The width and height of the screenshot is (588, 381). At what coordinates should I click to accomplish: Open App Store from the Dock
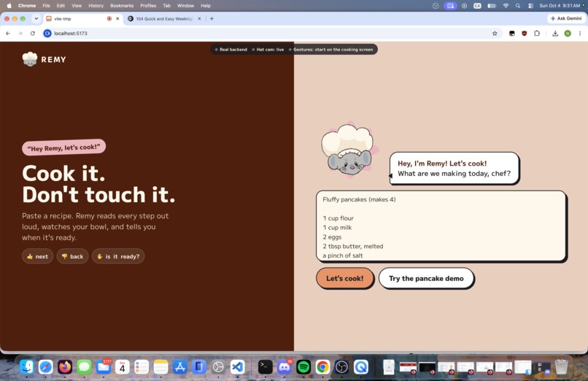pos(179,366)
